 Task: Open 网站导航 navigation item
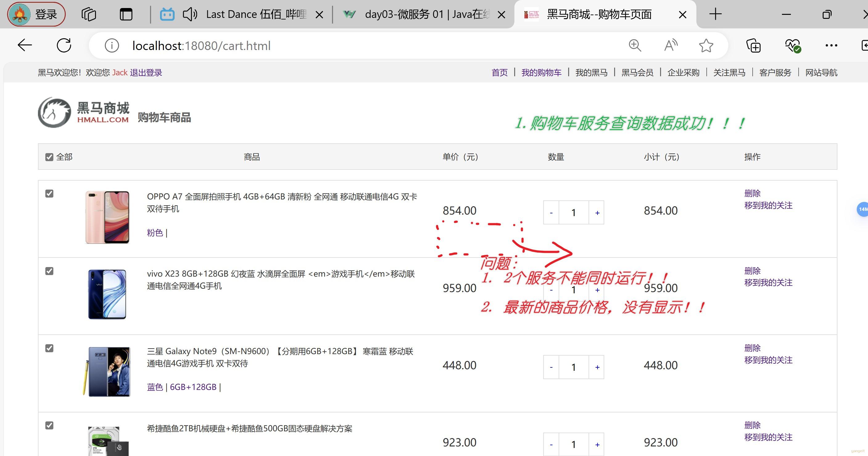pos(821,73)
